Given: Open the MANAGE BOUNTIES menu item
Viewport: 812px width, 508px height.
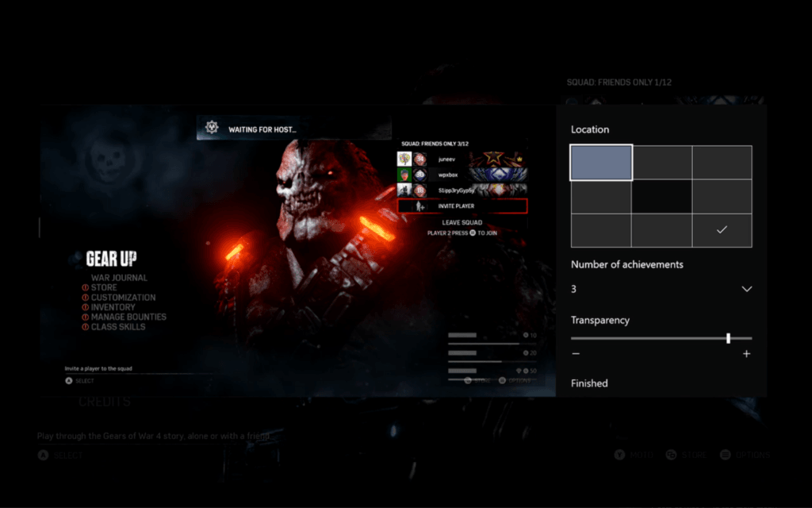Looking at the screenshot, I should point(129,317).
